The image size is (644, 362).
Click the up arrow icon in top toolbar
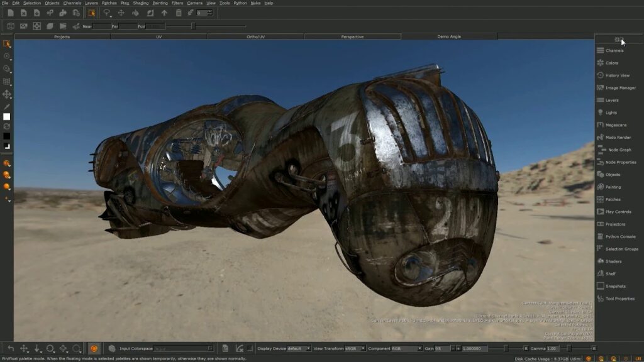tap(164, 13)
